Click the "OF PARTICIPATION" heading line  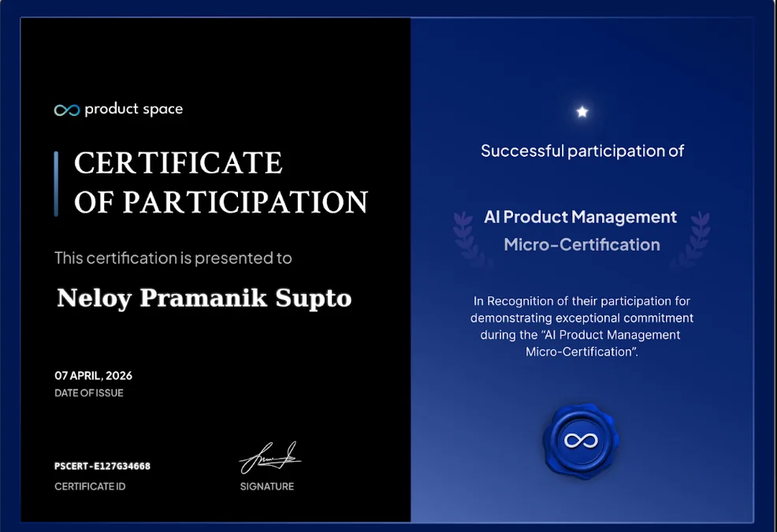(x=221, y=203)
